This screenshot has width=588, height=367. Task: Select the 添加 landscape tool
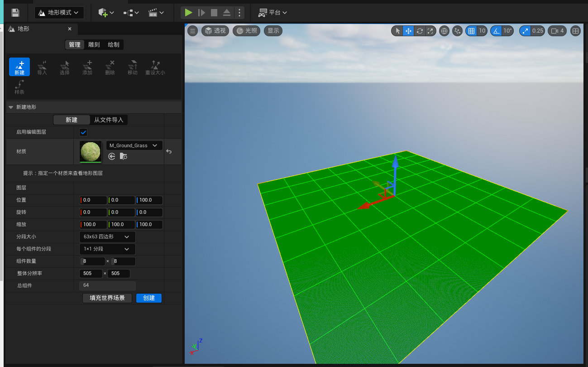coord(87,67)
